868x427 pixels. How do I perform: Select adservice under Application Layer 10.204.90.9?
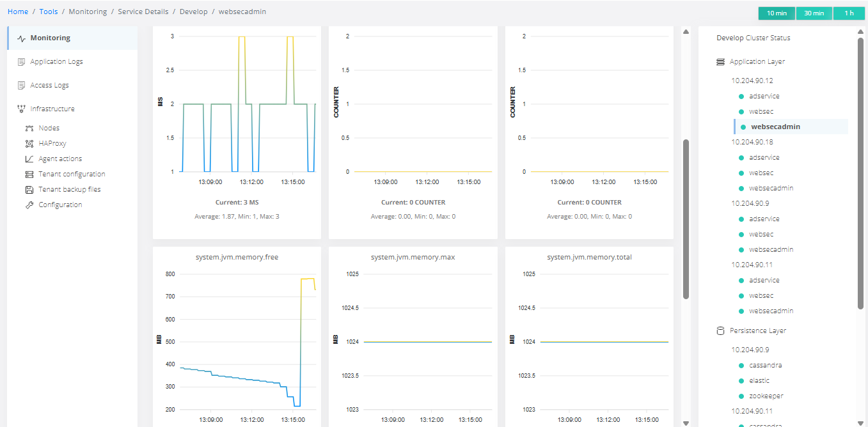[x=764, y=219]
